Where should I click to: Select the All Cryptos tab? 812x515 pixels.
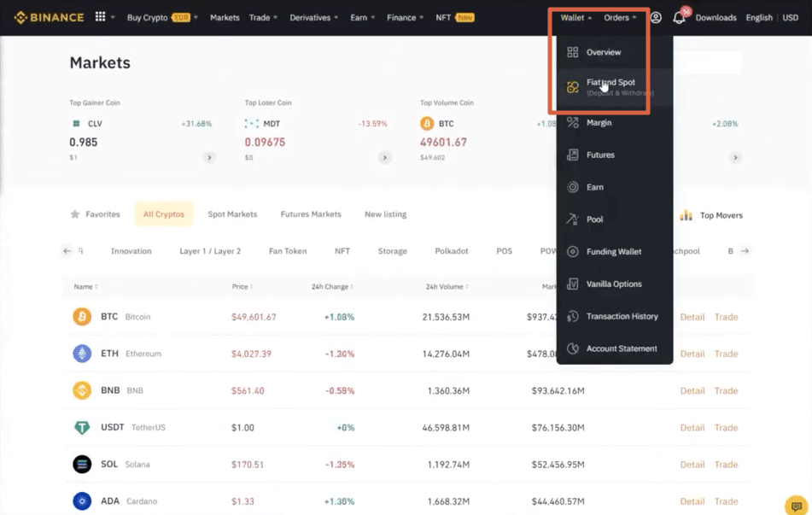(164, 214)
